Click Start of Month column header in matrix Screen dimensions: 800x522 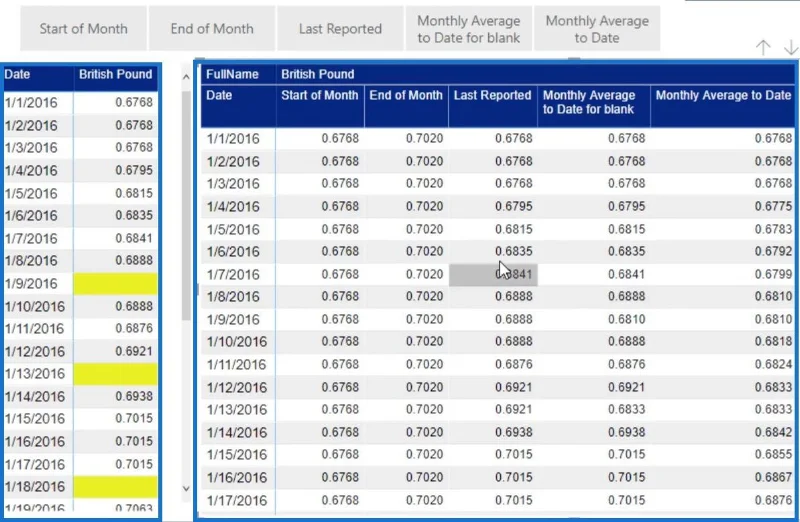pyautogui.click(x=320, y=95)
